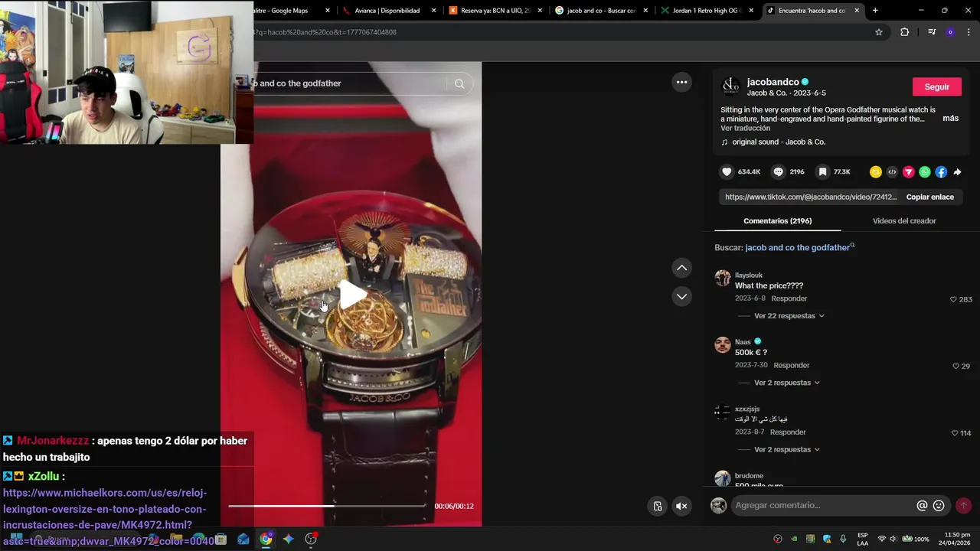Open the Chrome profile avatar

coord(950,32)
